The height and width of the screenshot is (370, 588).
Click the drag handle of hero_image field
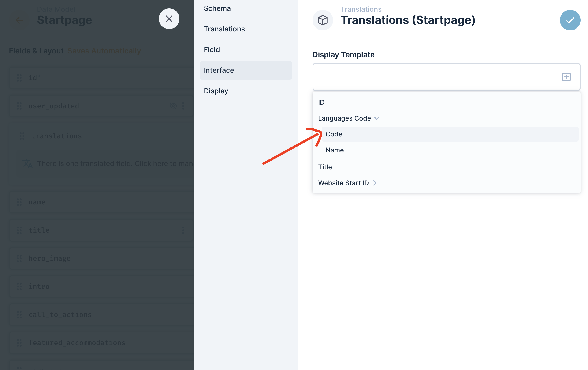tap(19, 258)
